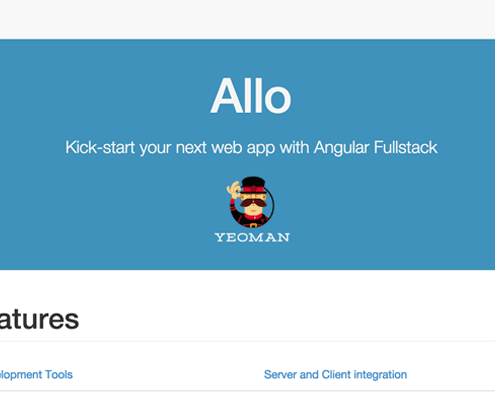Click the word "integration" in the link

coord(380,375)
